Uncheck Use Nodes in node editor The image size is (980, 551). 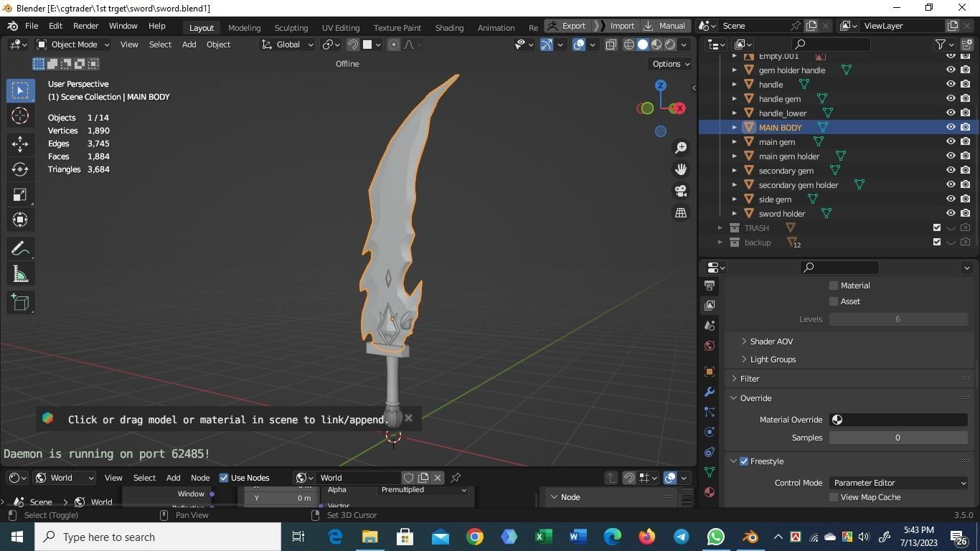click(x=224, y=478)
